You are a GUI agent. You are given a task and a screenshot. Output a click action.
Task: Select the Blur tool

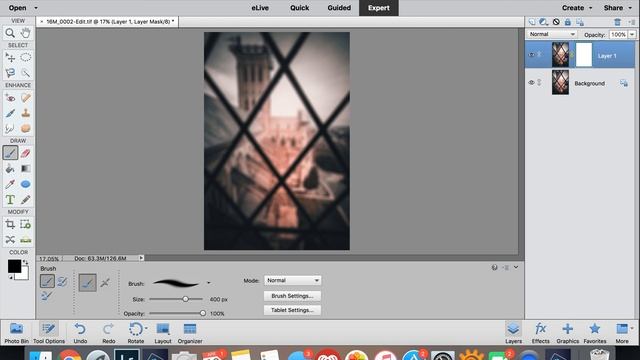tap(10, 129)
